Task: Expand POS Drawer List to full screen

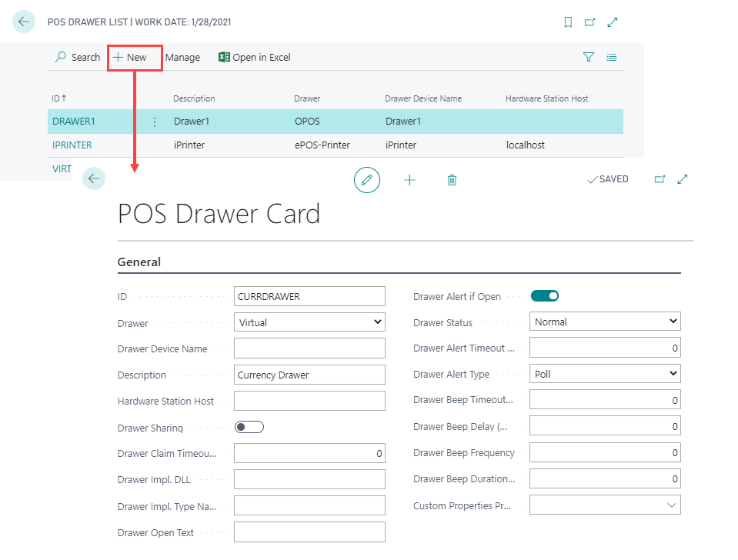Action: [613, 22]
